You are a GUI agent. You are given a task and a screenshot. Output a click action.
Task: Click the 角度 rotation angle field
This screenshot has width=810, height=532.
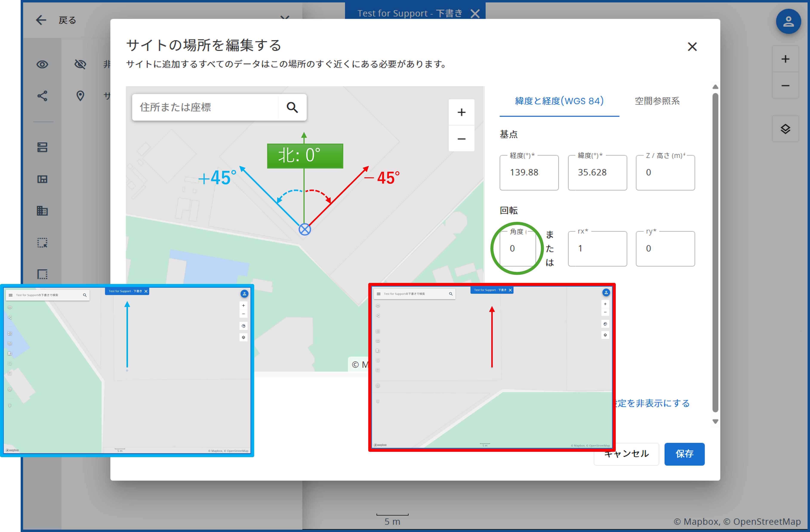click(x=518, y=249)
